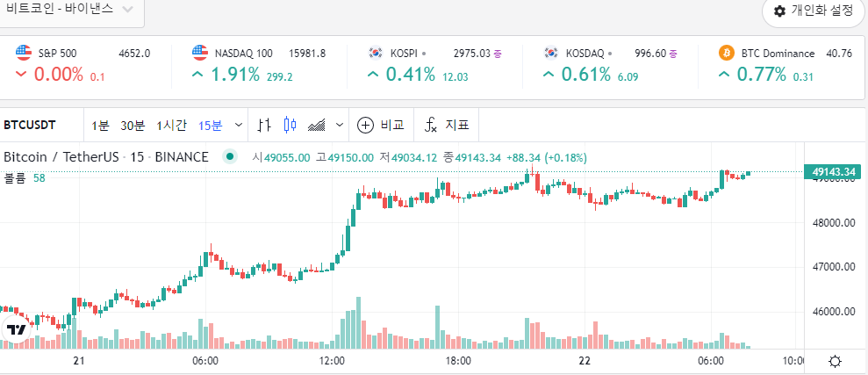This screenshot has width=868, height=375.
Task: Click the fx indicators icon
Action: pyautogui.click(x=431, y=126)
